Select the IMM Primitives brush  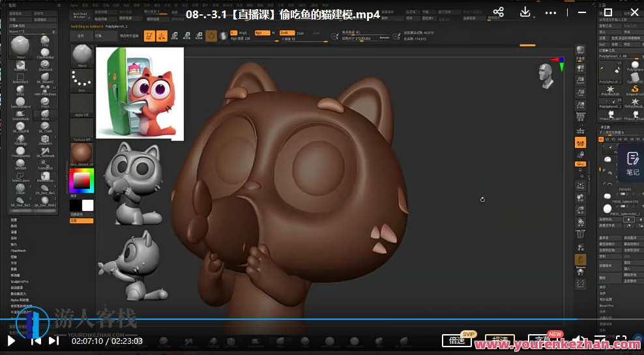pos(45,91)
